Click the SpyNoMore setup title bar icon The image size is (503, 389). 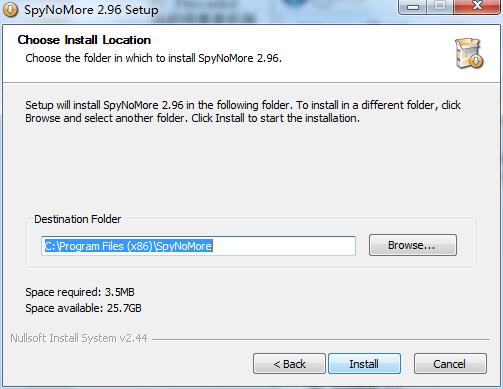[11, 9]
